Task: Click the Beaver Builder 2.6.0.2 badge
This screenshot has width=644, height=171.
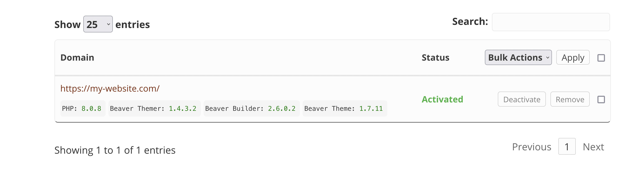Action: [x=251, y=108]
